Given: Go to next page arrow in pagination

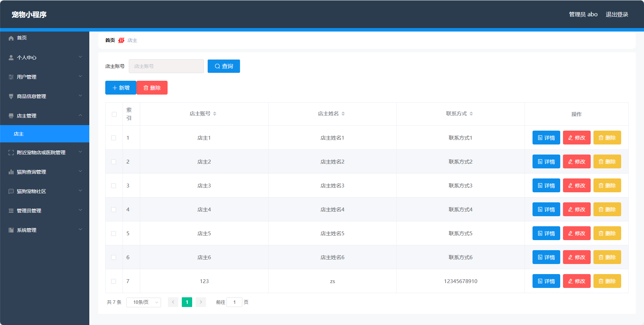Looking at the screenshot, I should (x=201, y=302).
